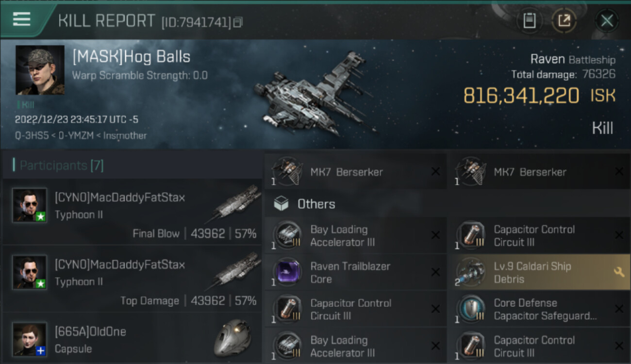This screenshot has width=631, height=364.
Task: Click the Lv.9 Caldari Ship Debris wrench icon
Action: pos(619,272)
